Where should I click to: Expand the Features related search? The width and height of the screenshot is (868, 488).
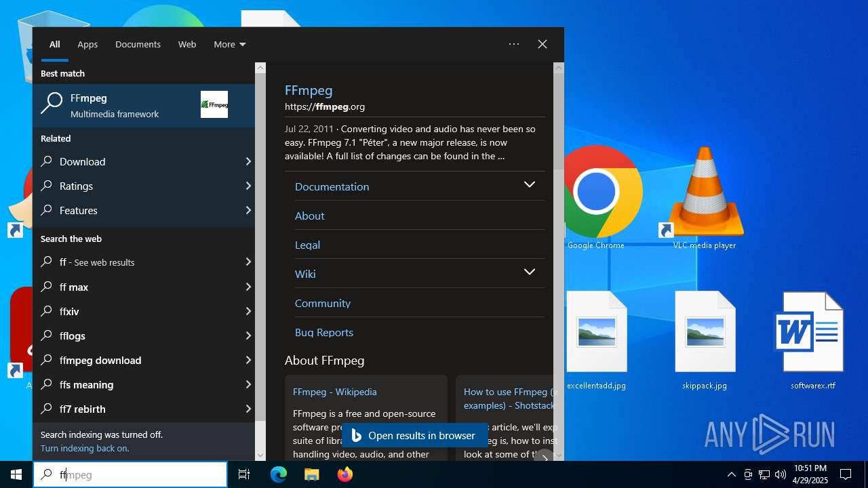pos(248,210)
